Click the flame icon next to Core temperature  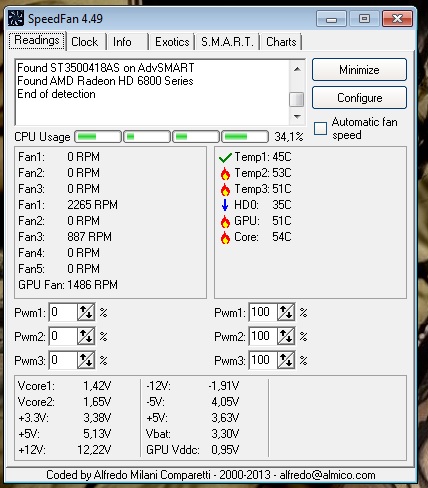[x=225, y=237]
